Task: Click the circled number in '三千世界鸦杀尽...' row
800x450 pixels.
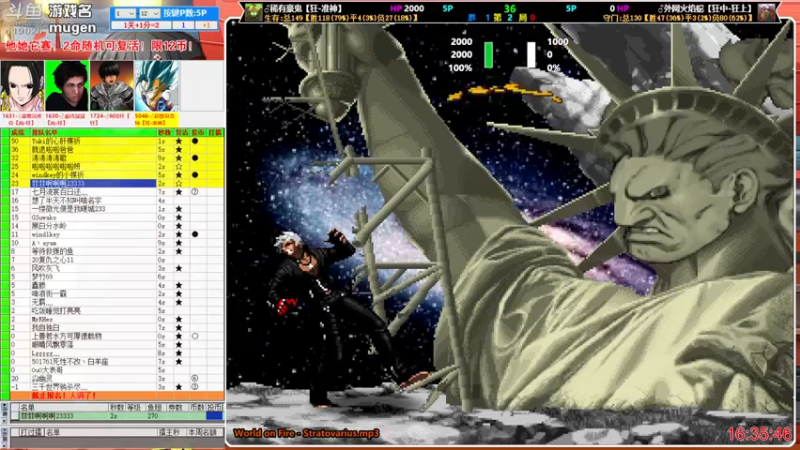Action: tap(195, 387)
